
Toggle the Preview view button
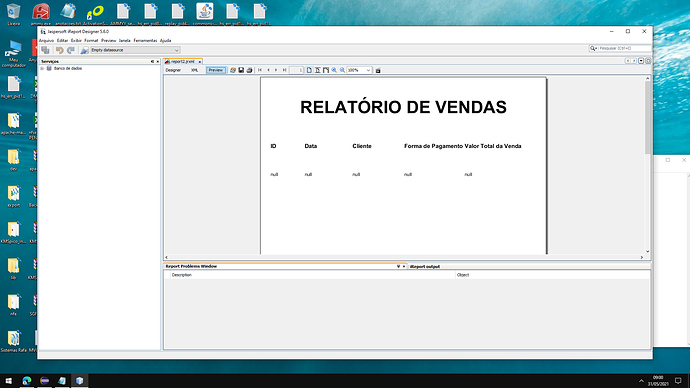tap(216, 70)
